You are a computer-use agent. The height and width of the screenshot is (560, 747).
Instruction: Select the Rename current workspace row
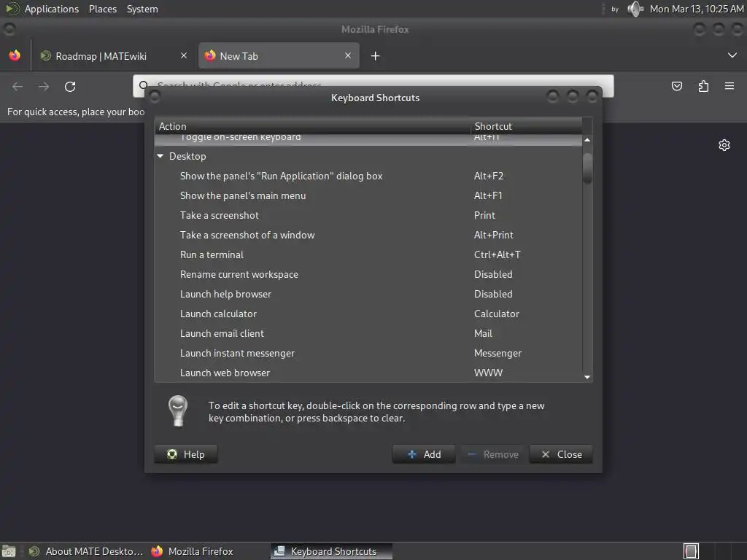pyautogui.click(x=368, y=274)
